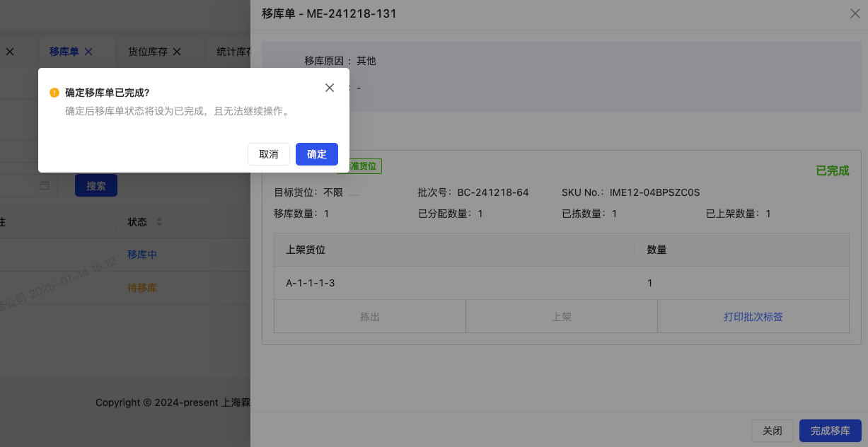Click the 完成移库 button

pyautogui.click(x=830, y=431)
